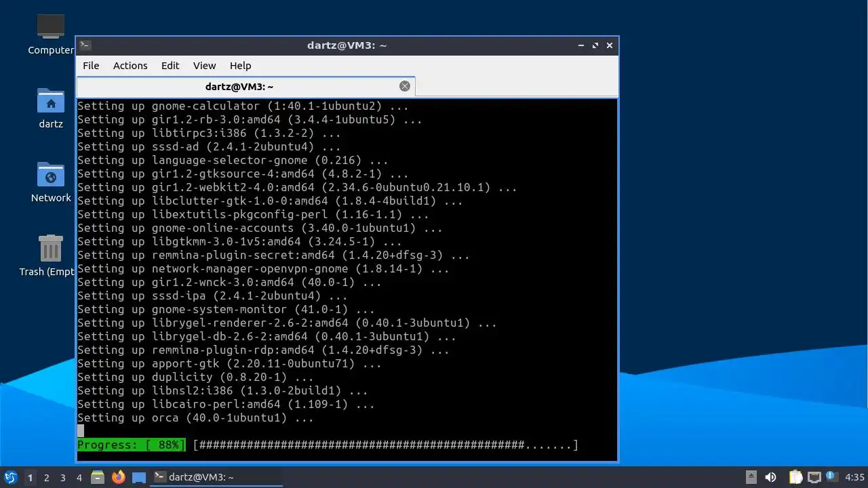Viewport: 868px width, 488px height.
Task: Click the 'Setting up librygel-db-2.6-2:amd64' line
Action: click(x=267, y=336)
